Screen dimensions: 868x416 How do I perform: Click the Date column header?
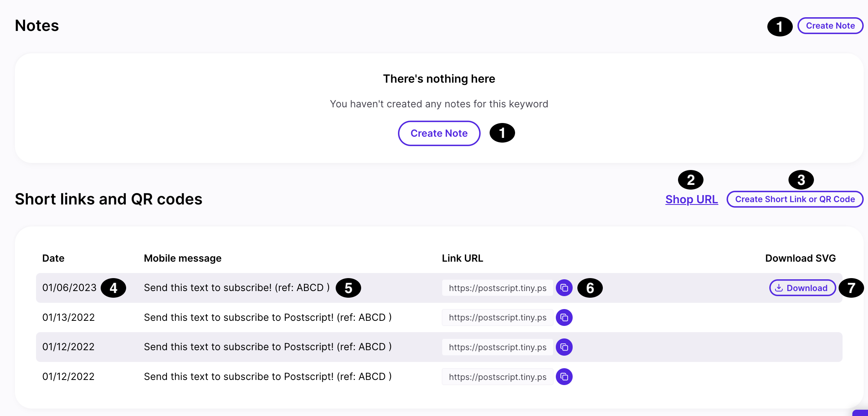[53, 258]
